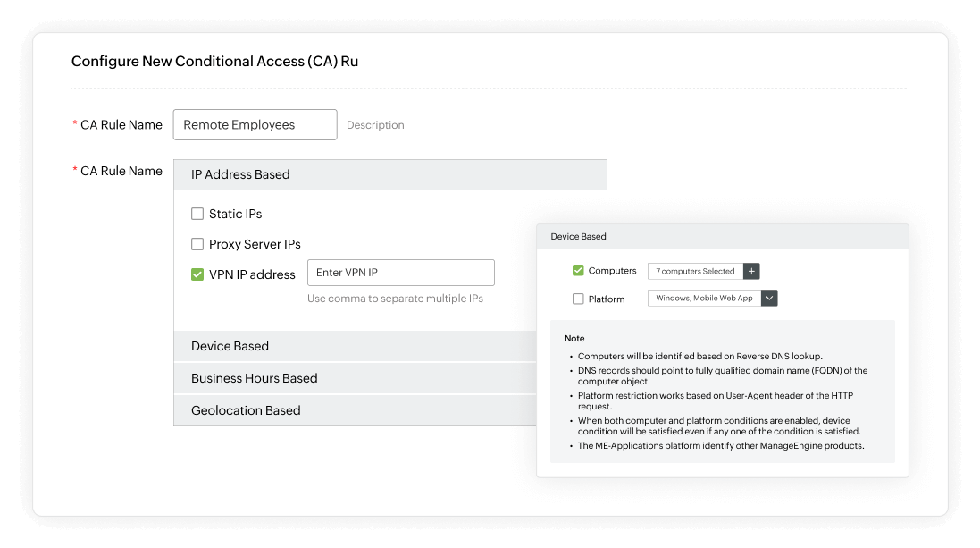Click the comma-separated IPs hint text
This screenshot has width=980, height=548.
[x=395, y=299]
